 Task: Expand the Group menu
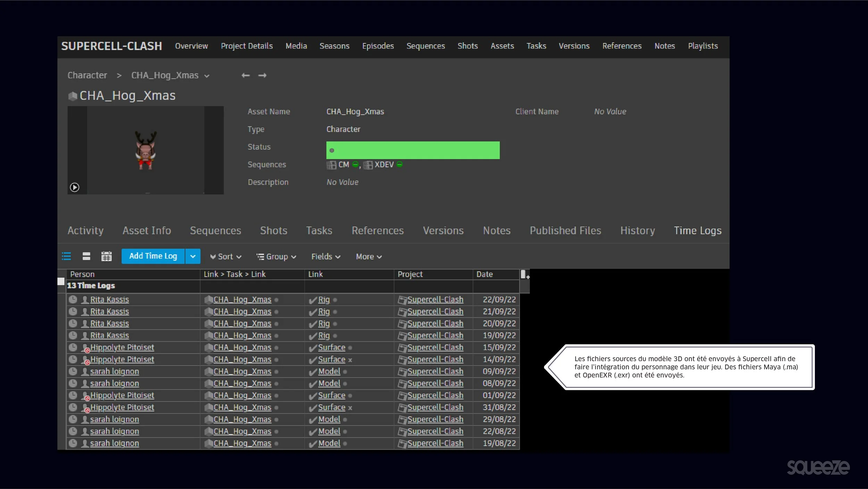click(276, 257)
